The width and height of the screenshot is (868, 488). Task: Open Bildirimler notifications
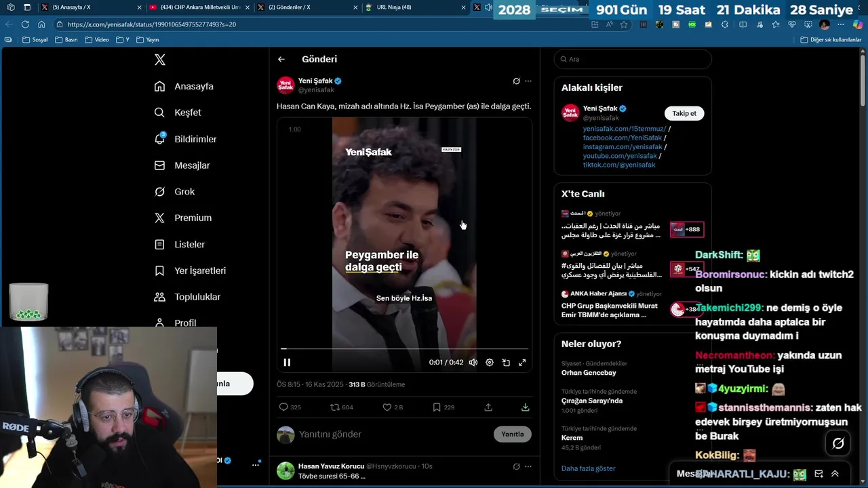pyautogui.click(x=185, y=139)
